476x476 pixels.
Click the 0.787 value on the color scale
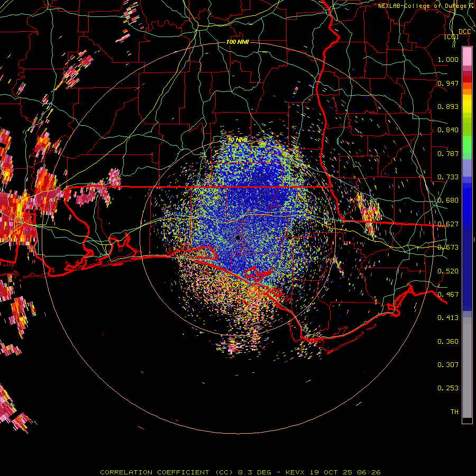(x=448, y=153)
